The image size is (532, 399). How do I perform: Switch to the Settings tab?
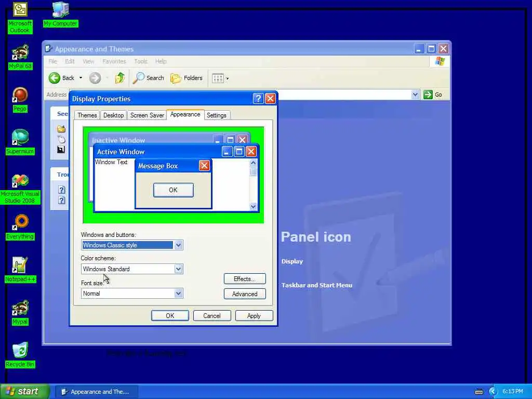coord(217,115)
